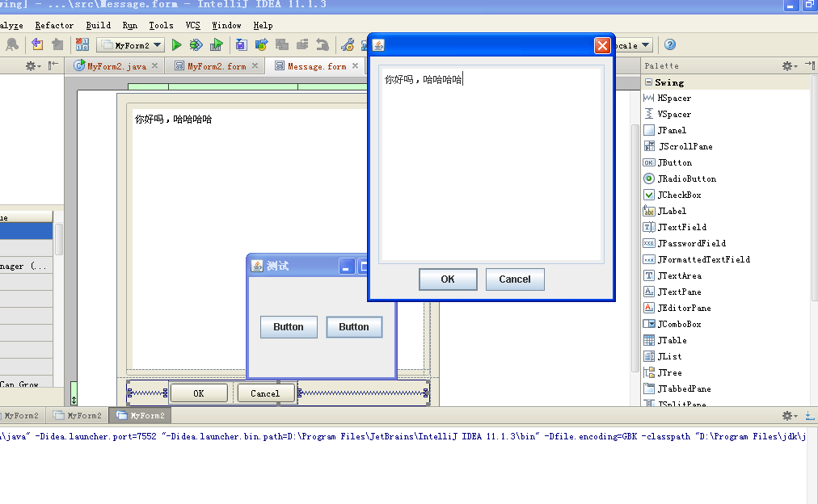Click the Update Project VCS icon
The height and width of the screenshot is (504, 818).
click(241, 45)
